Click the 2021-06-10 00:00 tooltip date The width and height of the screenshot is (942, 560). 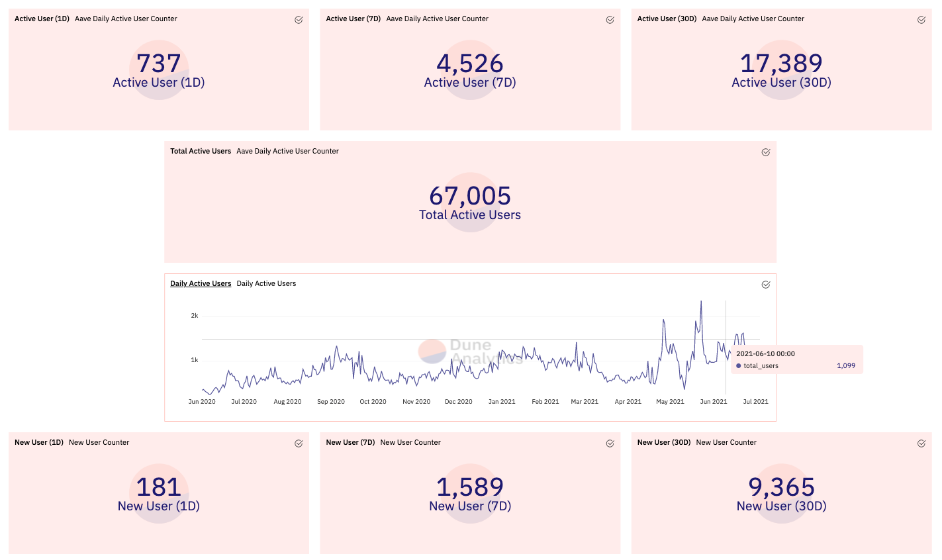[765, 353]
